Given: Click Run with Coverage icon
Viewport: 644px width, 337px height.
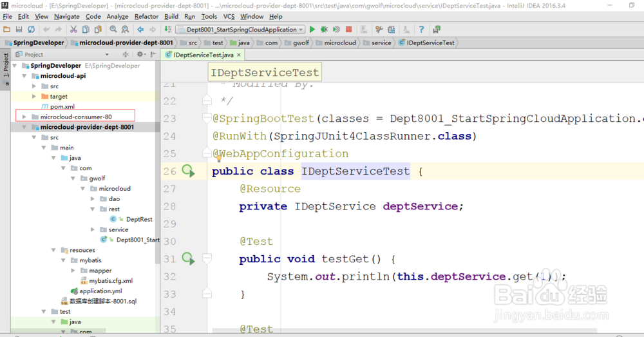Looking at the screenshot, I should coord(336,30).
